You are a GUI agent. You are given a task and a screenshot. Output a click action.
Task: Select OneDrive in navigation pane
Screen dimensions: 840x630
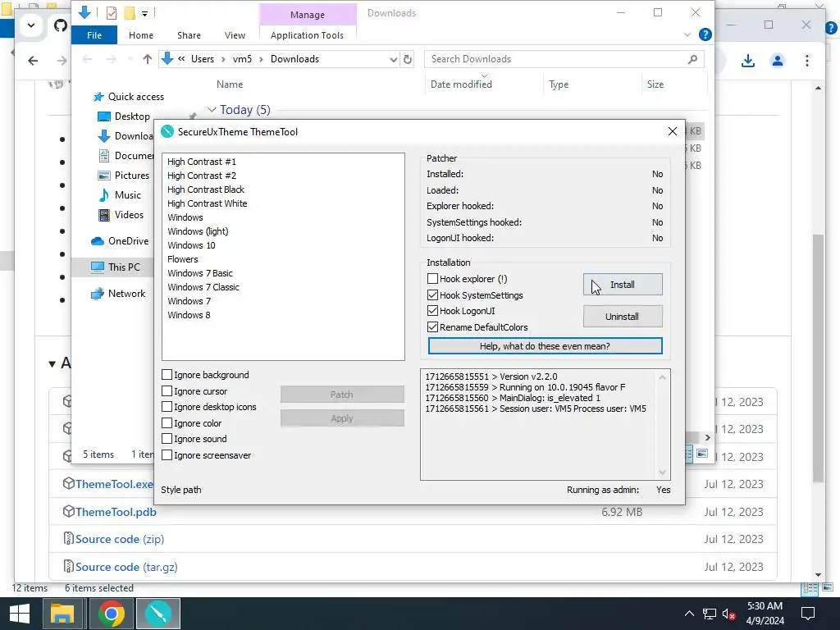click(120, 241)
